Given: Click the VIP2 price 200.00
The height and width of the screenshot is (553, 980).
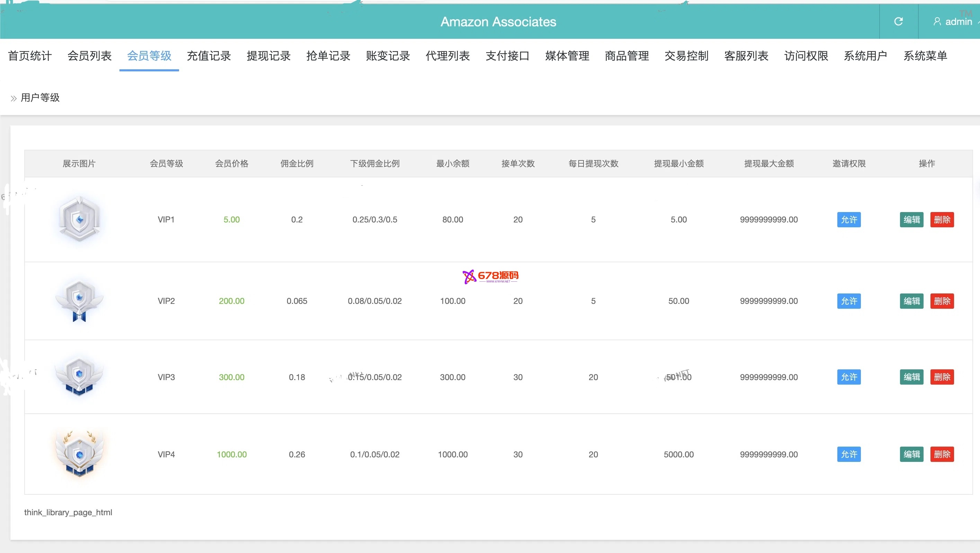Looking at the screenshot, I should click(231, 301).
